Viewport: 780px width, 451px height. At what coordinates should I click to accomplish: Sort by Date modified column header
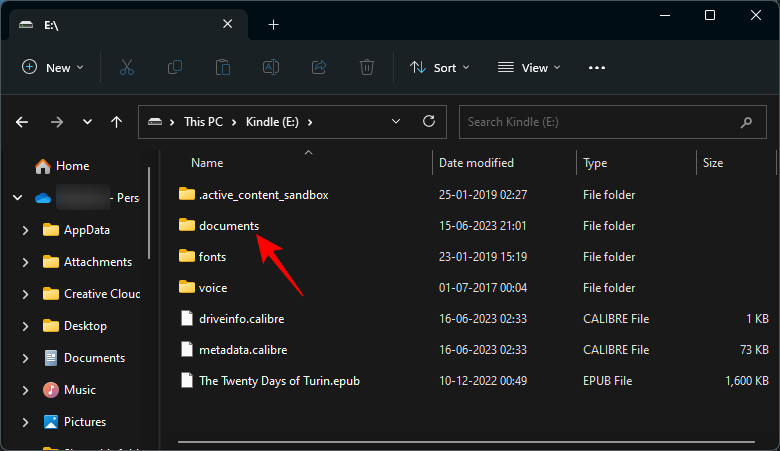click(476, 163)
